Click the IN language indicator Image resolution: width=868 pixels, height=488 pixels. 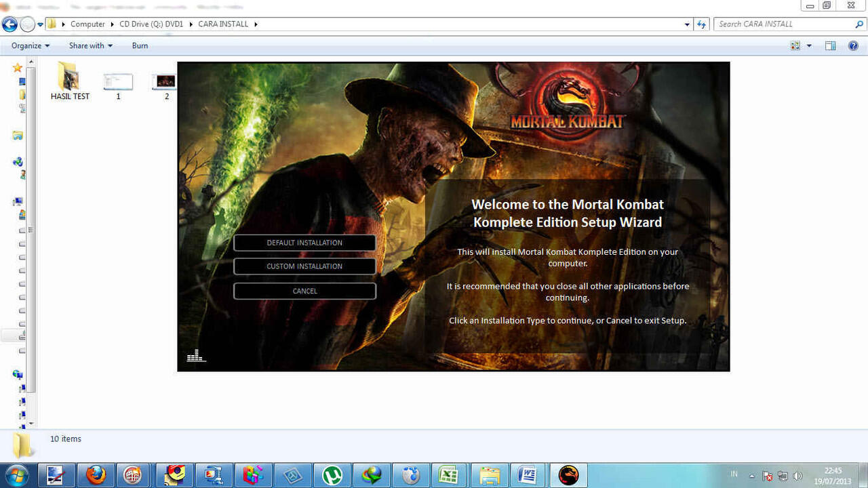(x=734, y=474)
